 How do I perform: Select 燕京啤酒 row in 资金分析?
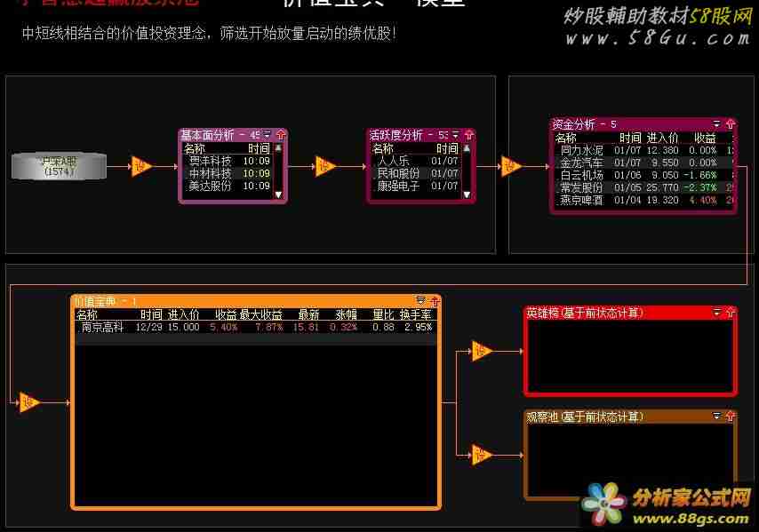click(x=643, y=200)
